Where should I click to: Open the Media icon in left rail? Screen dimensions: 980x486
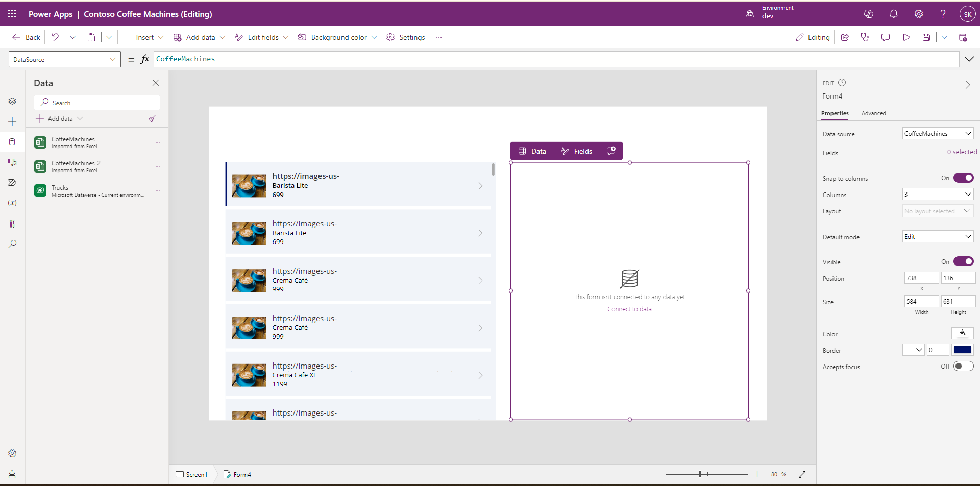pos(12,162)
